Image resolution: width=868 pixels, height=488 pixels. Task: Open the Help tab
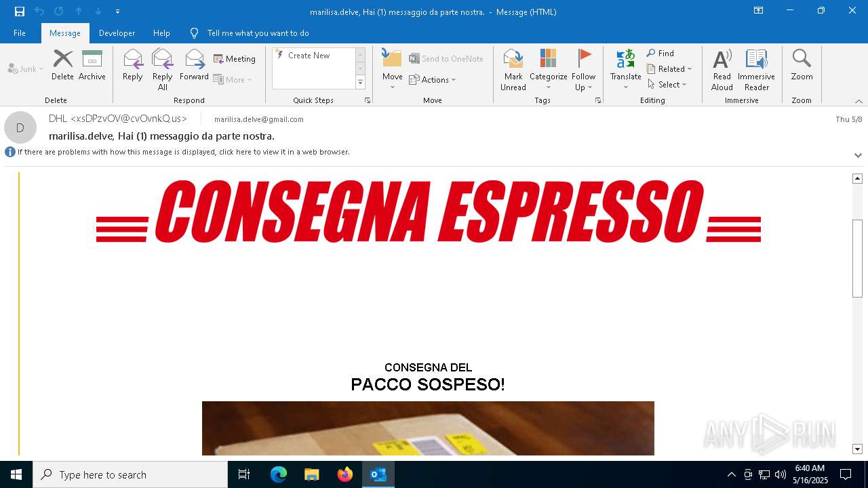click(x=161, y=33)
